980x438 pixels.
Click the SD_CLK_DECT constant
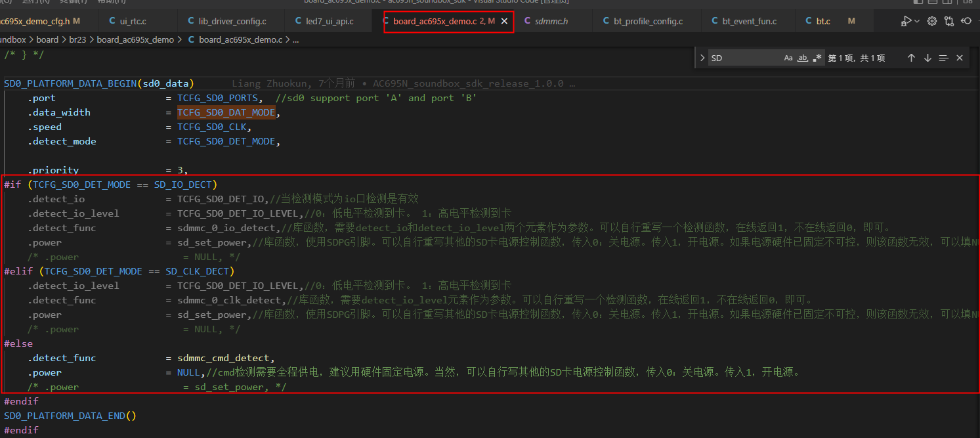[x=198, y=271]
